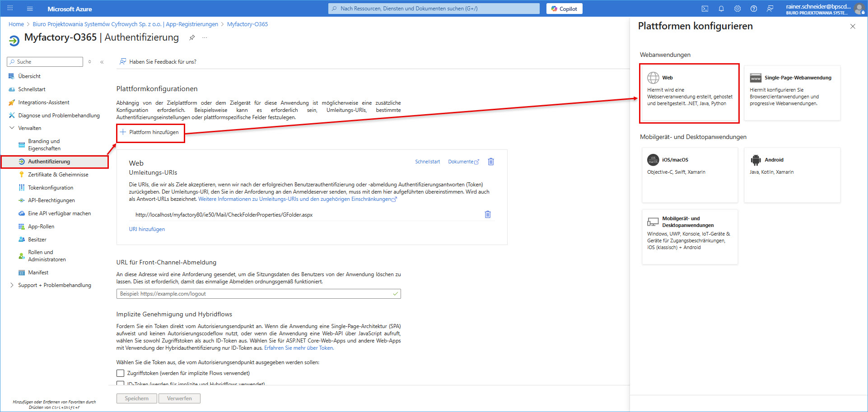Choose the Web platform tile
Image resolution: width=868 pixels, height=412 pixels.
pyautogui.click(x=689, y=93)
